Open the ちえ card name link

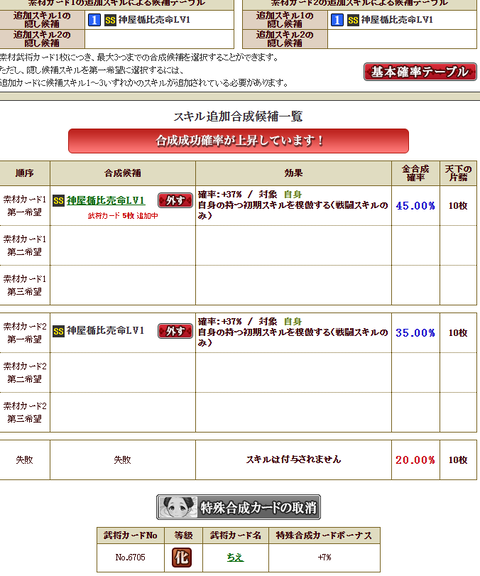235,557
